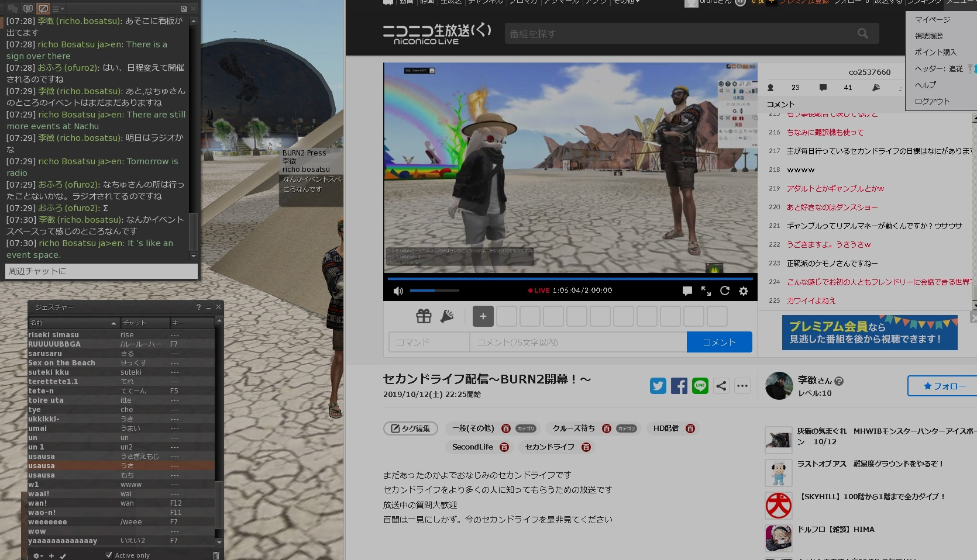977x560 pixels.
Task: Select the highlighted usausa うさ gesture row
Action: point(121,466)
